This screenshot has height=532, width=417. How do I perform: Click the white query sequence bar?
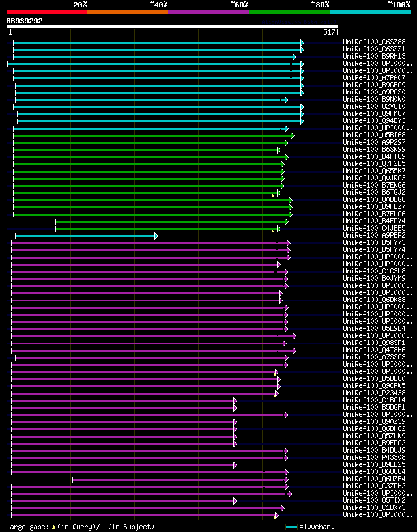pyautogui.click(x=172, y=27)
